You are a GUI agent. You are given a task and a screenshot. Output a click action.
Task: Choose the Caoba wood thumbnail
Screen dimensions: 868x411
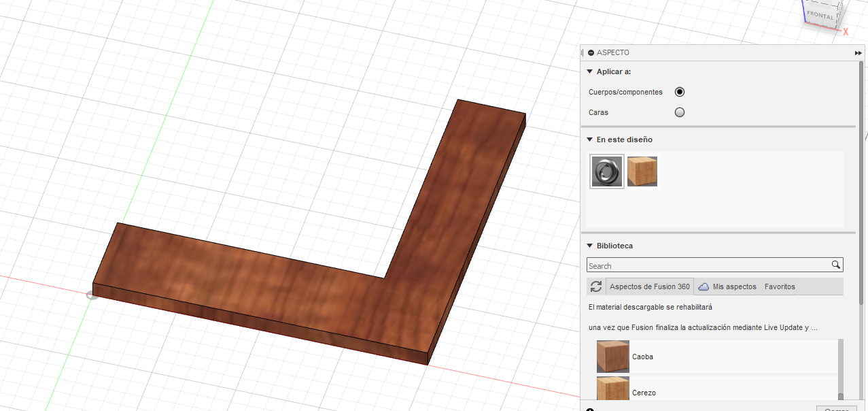[613, 356]
